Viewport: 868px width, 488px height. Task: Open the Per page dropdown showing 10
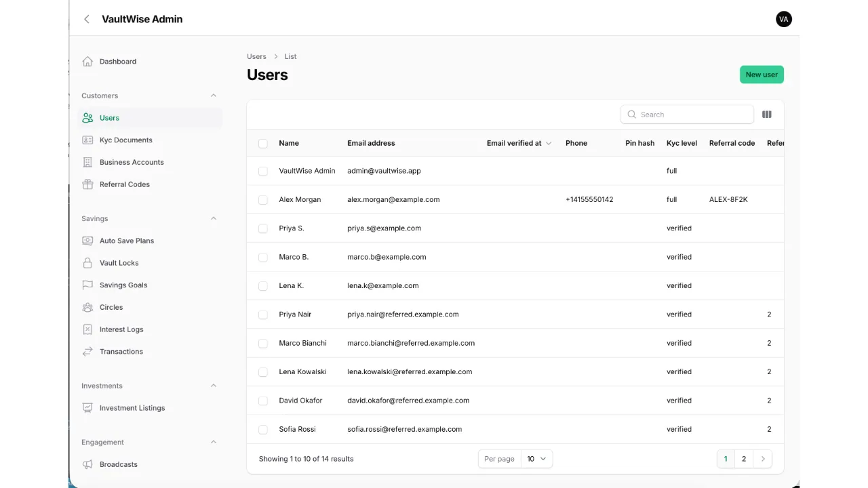click(x=536, y=459)
